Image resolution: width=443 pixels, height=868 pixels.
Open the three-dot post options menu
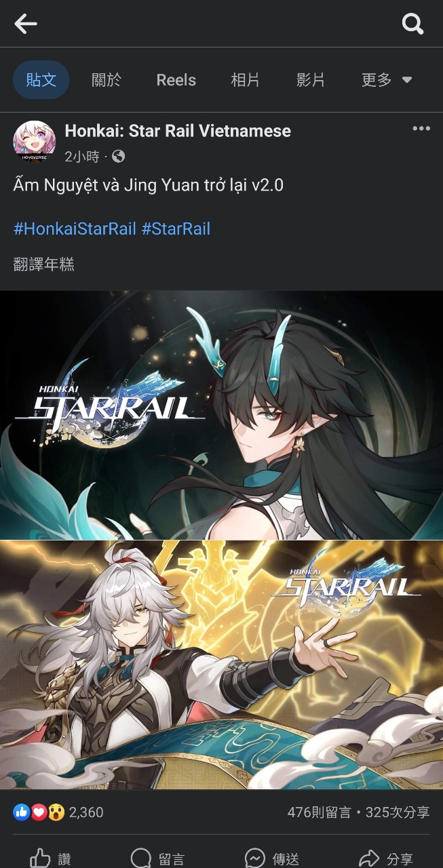(421, 129)
